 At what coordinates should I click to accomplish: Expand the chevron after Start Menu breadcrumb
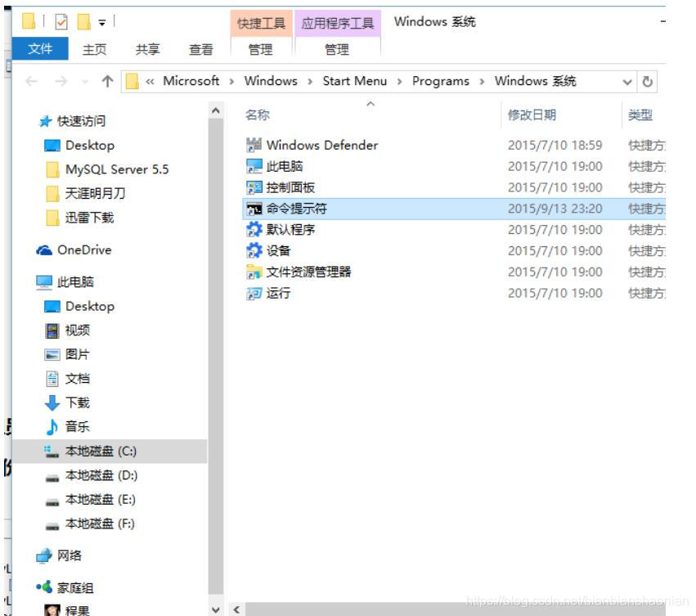coord(399,82)
